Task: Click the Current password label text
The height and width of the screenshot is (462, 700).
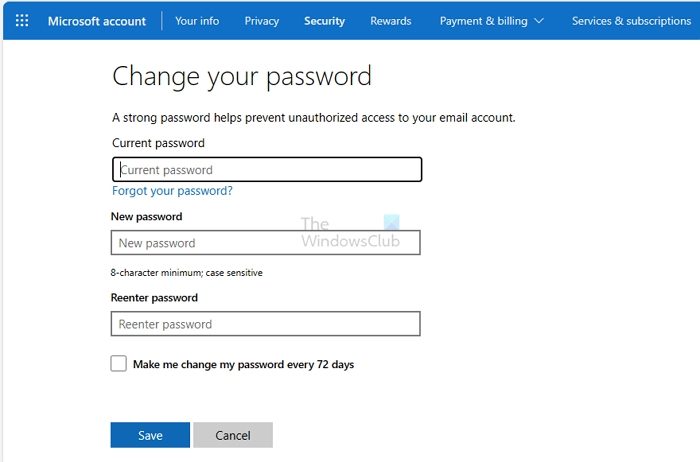Action: pos(158,143)
